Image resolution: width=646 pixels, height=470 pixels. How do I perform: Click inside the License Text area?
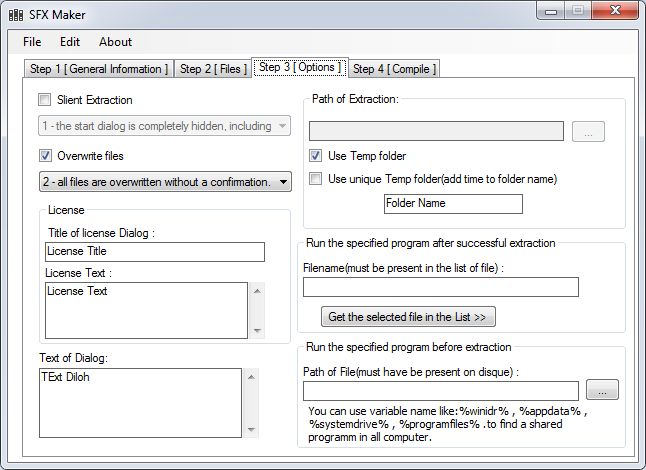tap(146, 310)
